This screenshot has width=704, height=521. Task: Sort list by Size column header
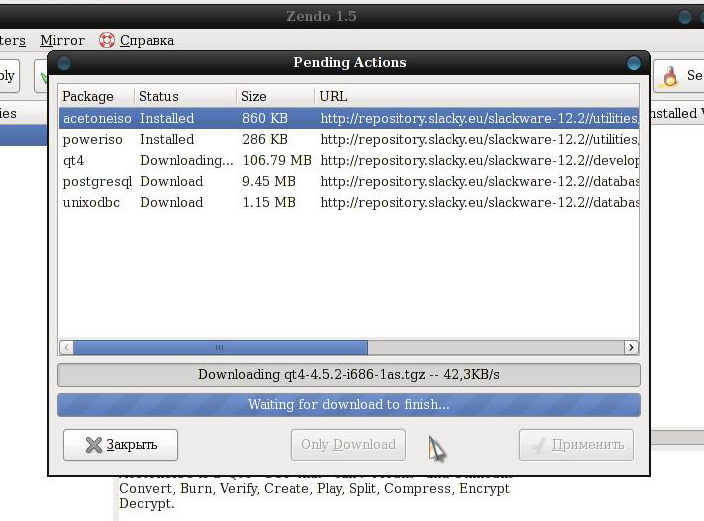point(275,96)
